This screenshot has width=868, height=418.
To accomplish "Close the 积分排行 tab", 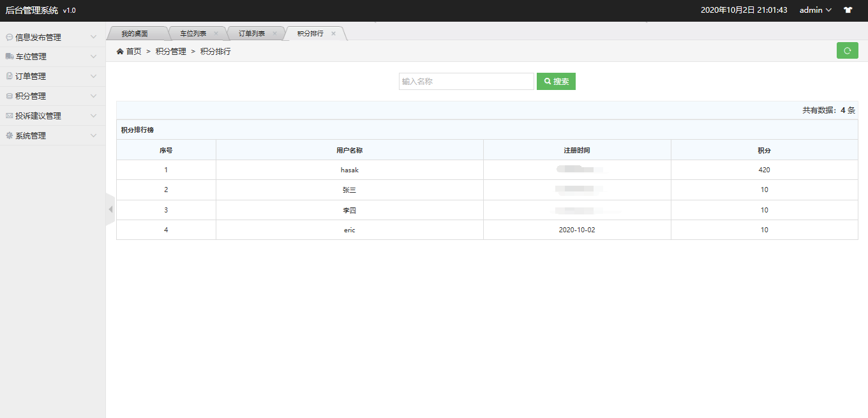I will (x=333, y=33).
